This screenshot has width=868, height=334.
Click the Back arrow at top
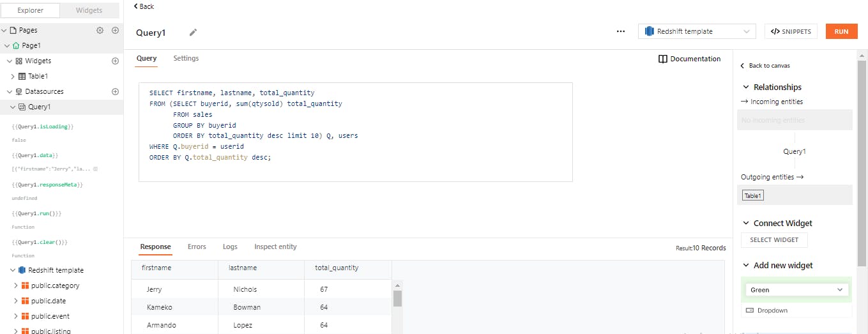tap(144, 6)
